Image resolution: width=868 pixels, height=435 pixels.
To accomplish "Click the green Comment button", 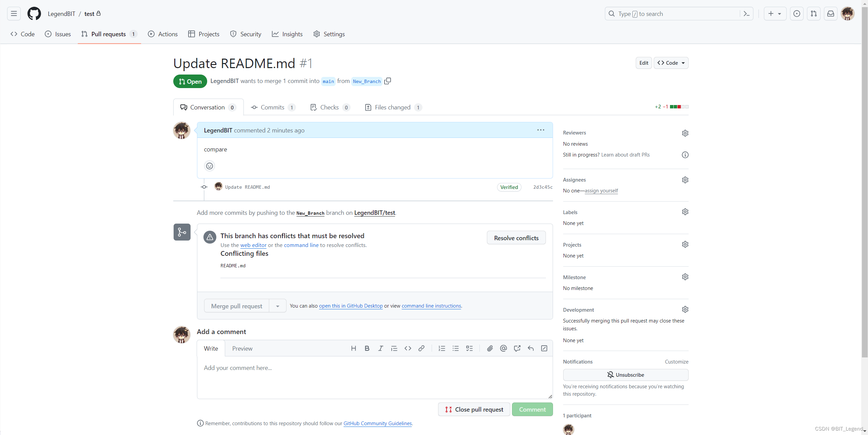I will [532, 409].
